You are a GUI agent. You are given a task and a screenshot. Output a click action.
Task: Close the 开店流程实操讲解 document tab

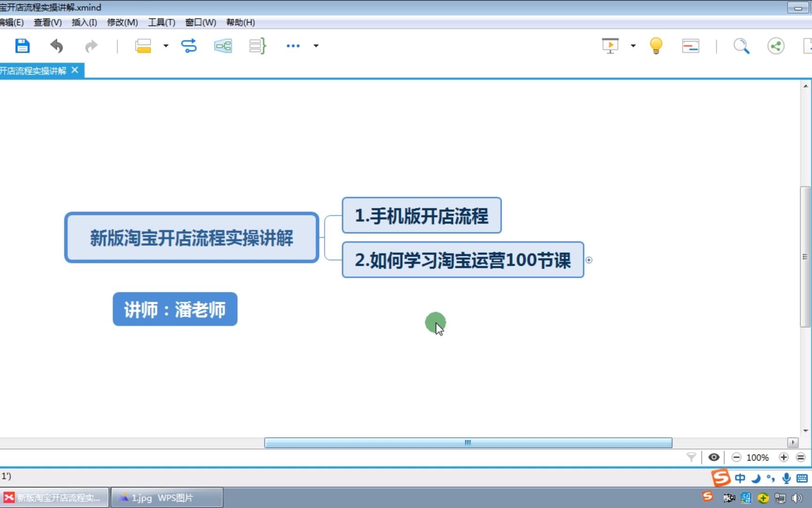[x=75, y=70]
